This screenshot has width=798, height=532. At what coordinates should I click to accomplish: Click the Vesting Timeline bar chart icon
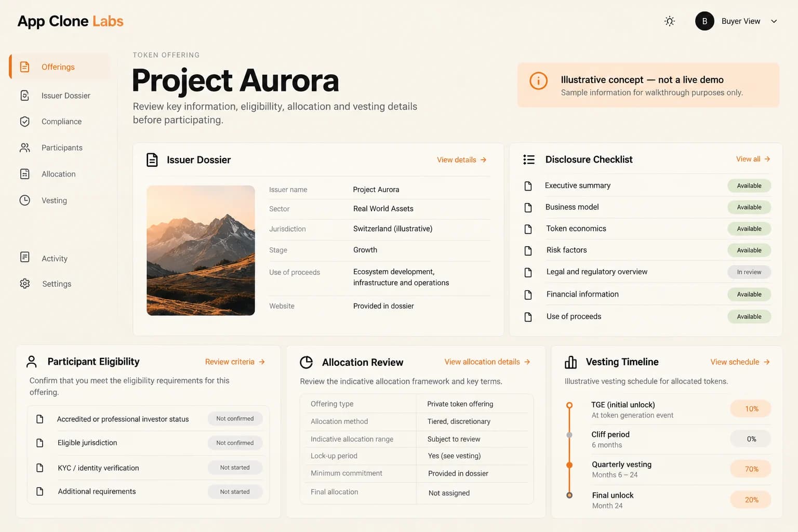click(570, 362)
